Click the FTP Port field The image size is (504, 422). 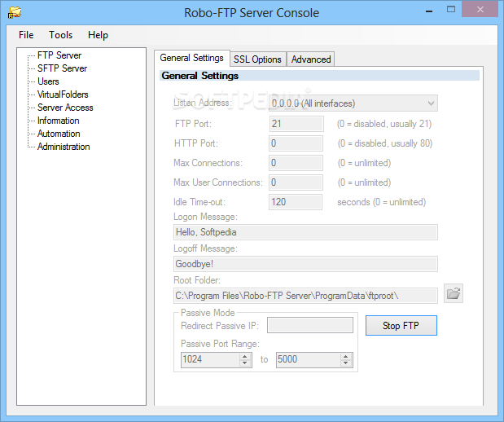click(296, 124)
